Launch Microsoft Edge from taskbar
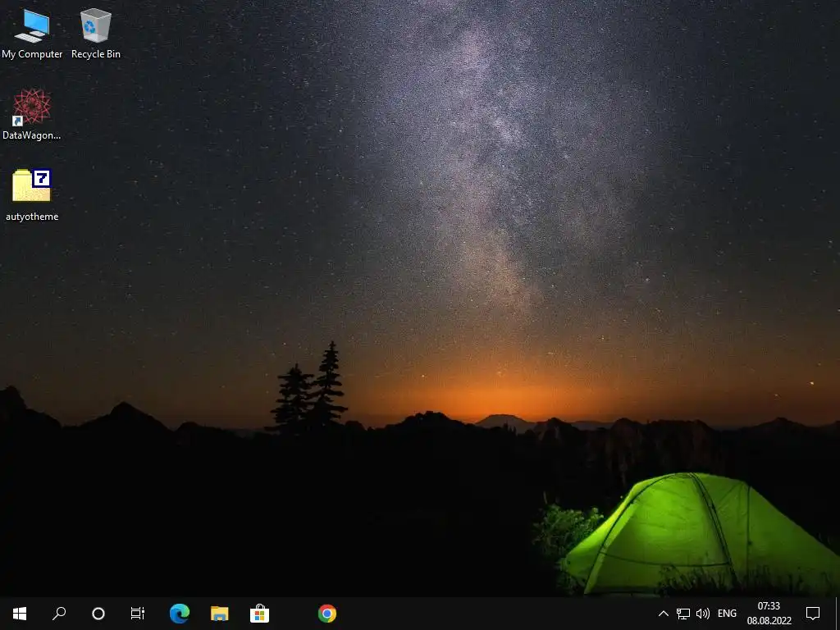 click(x=180, y=614)
